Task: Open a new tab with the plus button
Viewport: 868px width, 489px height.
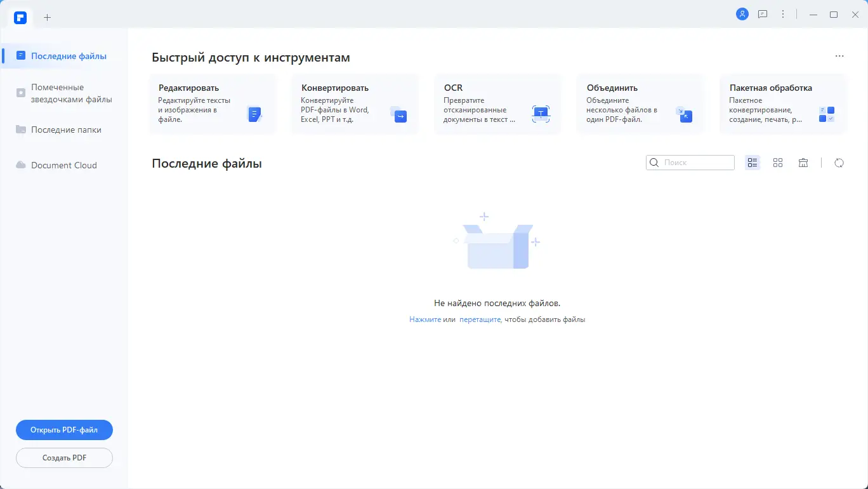Action: pos(47,17)
